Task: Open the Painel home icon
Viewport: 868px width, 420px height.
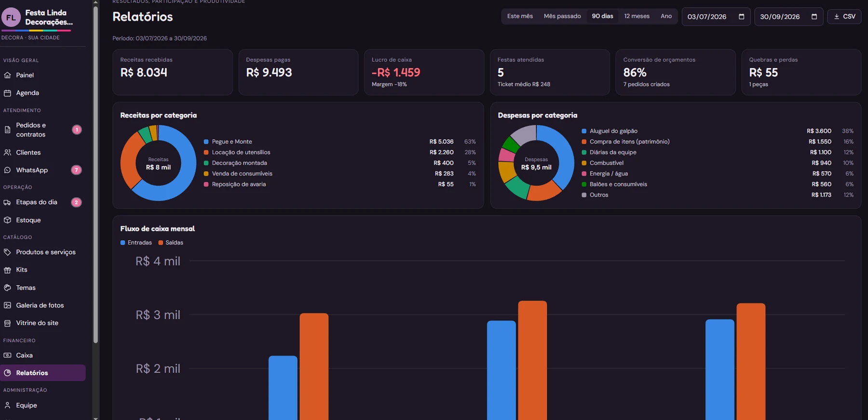Action: click(7, 75)
